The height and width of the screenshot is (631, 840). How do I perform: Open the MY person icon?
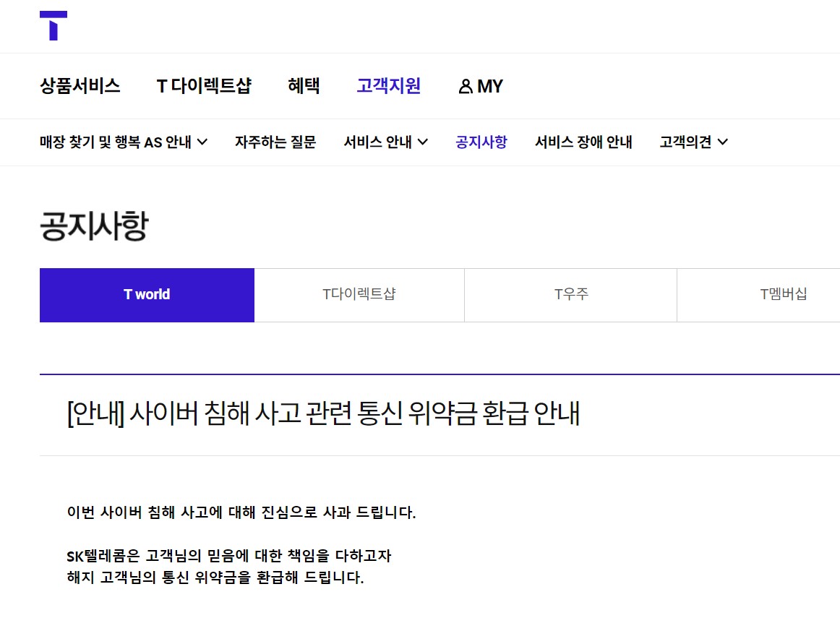466,86
